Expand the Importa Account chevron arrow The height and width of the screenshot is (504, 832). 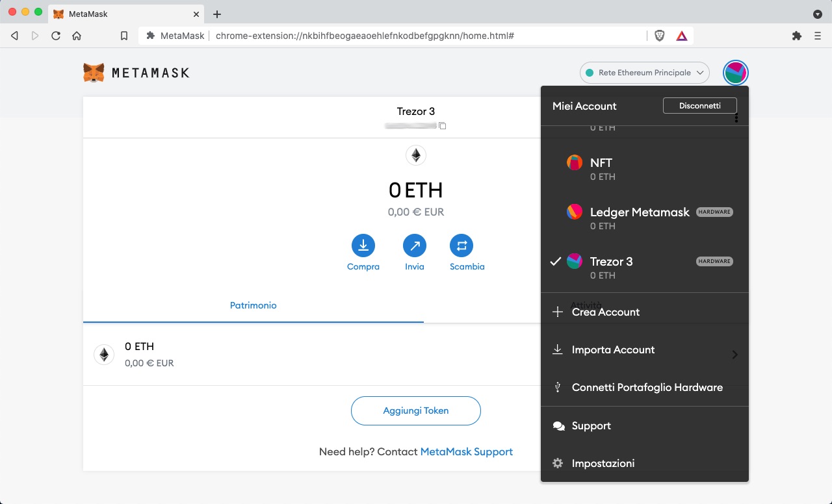coord(734,355)
